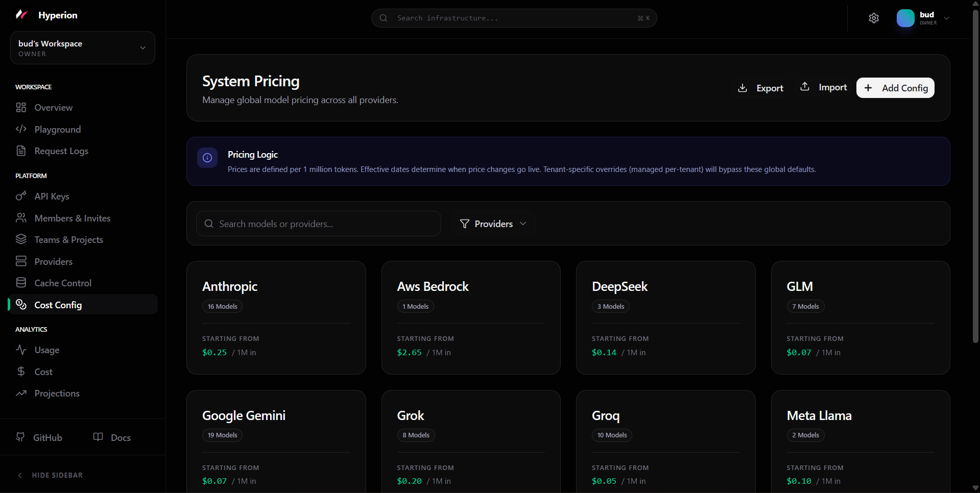Open the Anthropic provider card

click(x=276, y=317)
